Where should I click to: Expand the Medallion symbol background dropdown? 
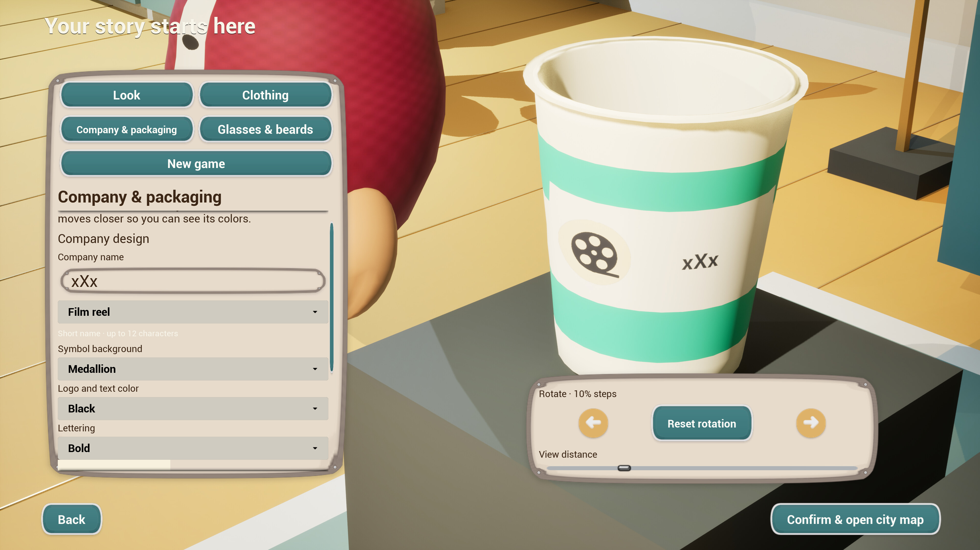[x=193, y=369]
